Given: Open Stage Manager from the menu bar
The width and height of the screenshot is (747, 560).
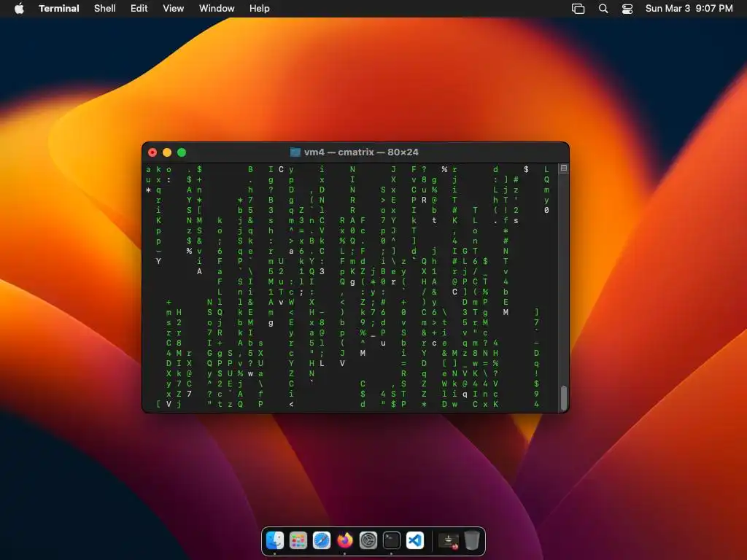Looking at the screenshot, I should (x=578, y=9).
